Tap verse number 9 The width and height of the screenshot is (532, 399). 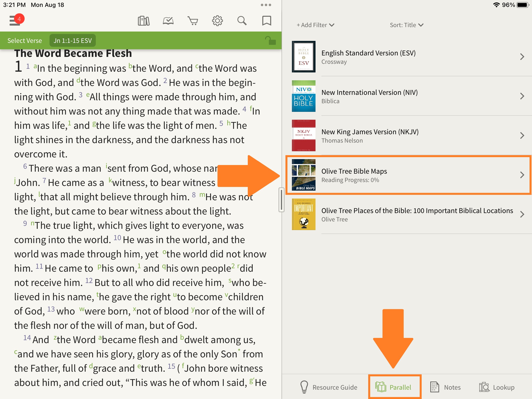[x=25, y=223]
